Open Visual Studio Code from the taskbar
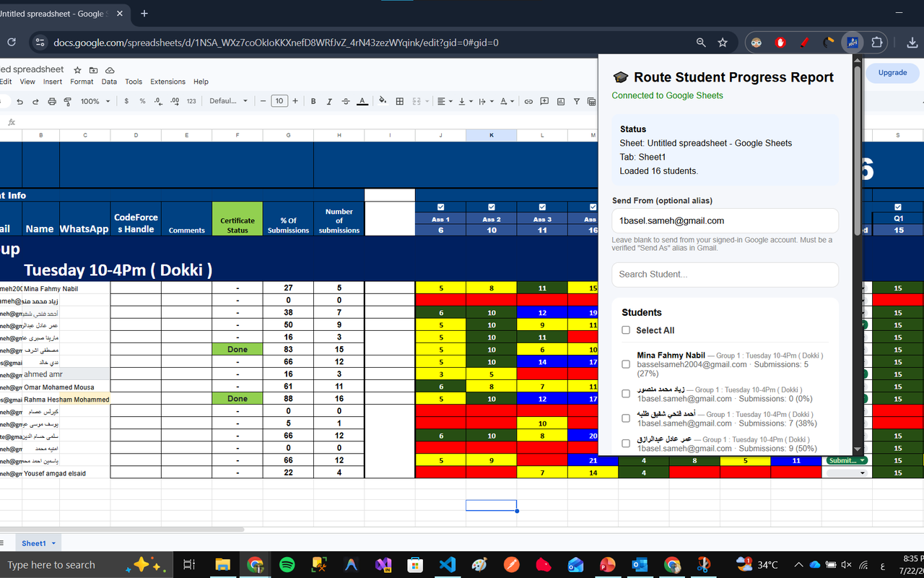 (x=448, y=565)
